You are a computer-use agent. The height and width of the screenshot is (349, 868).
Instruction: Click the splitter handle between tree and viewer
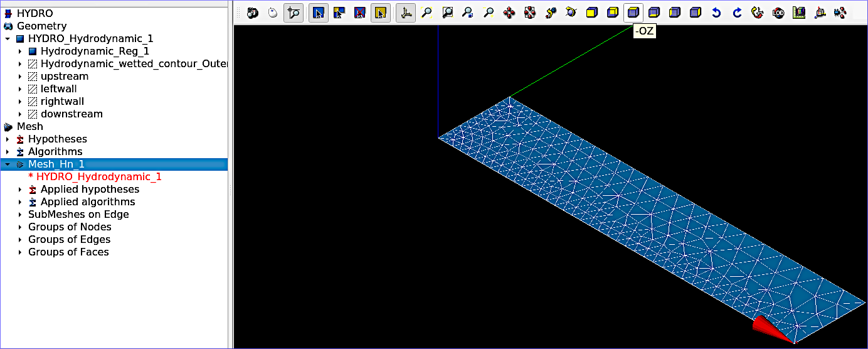[230, 188]
